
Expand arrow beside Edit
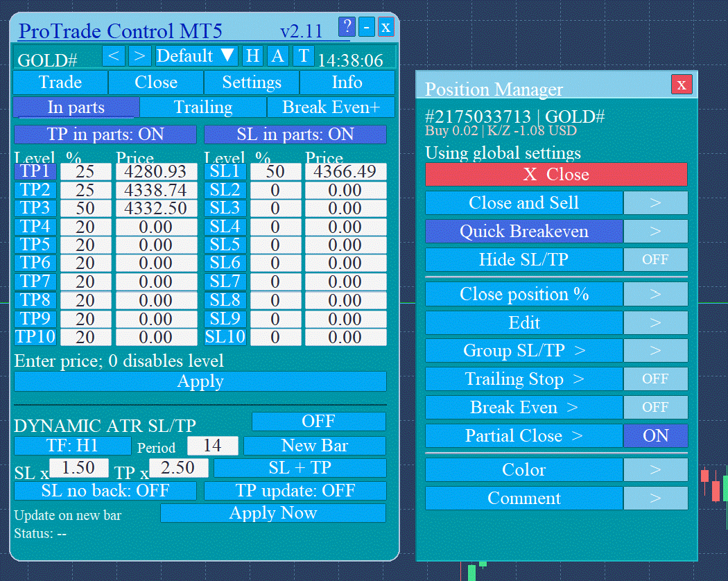tap(655, 323)
